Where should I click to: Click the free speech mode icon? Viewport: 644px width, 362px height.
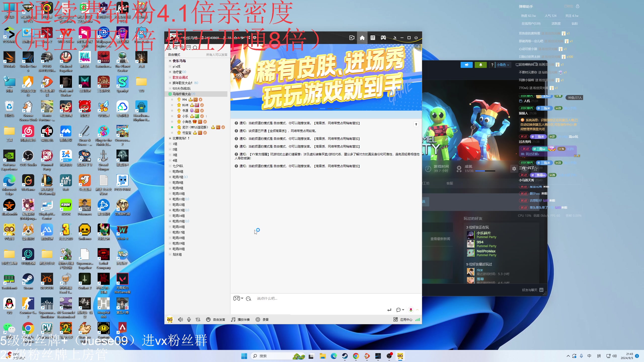tap(208, 320)
